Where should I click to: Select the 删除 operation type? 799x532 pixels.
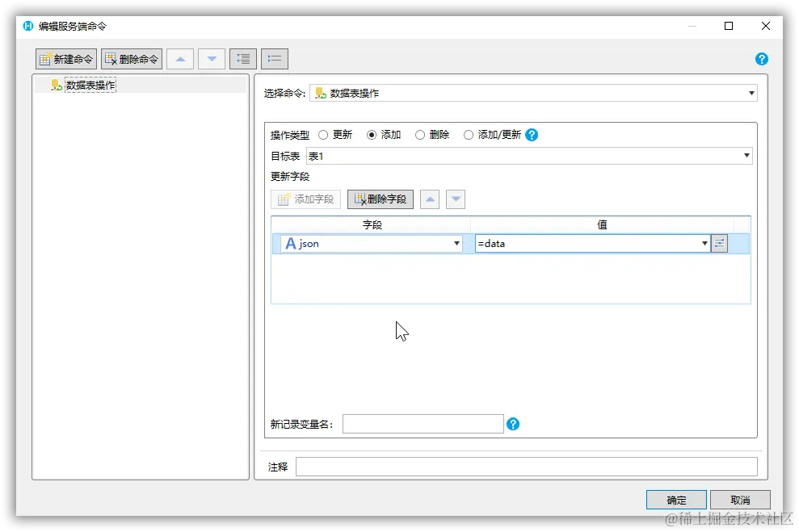point(420,135)
